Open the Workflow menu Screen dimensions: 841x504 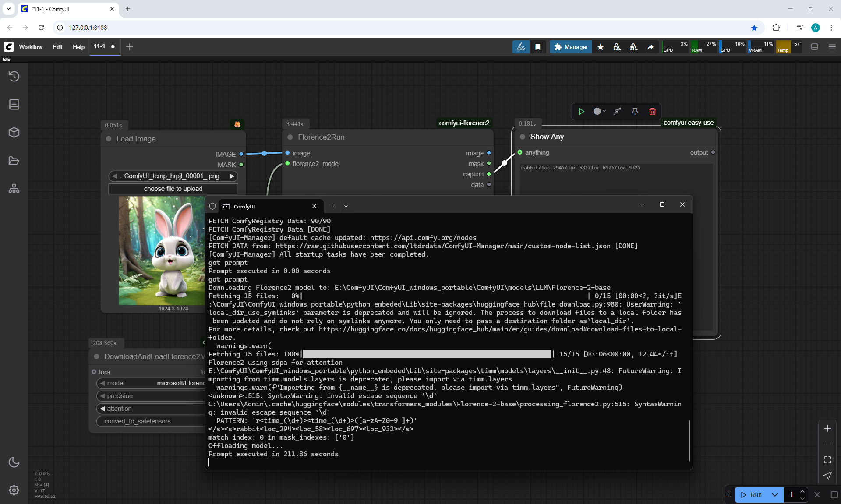(31, 47)
